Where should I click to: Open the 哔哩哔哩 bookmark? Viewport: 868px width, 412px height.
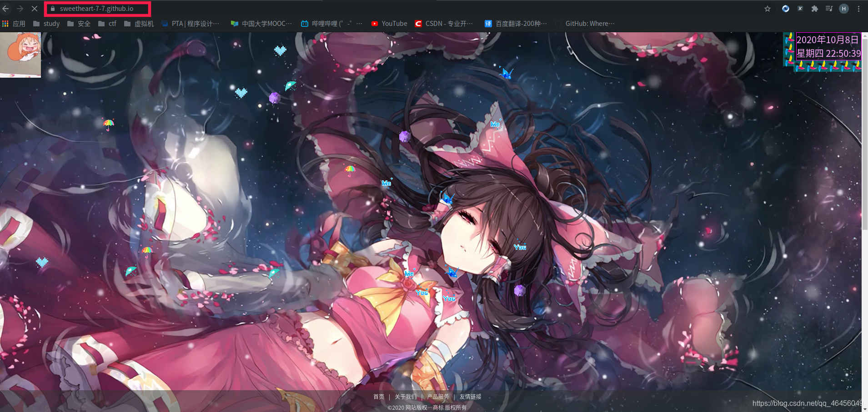(331, 24)
